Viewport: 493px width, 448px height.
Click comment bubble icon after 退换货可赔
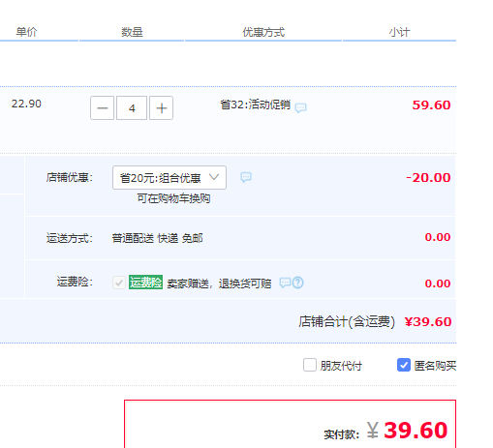coord(285,283)
